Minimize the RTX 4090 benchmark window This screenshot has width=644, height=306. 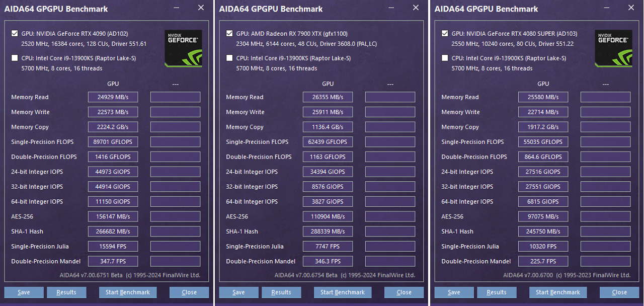coord(177,8)
